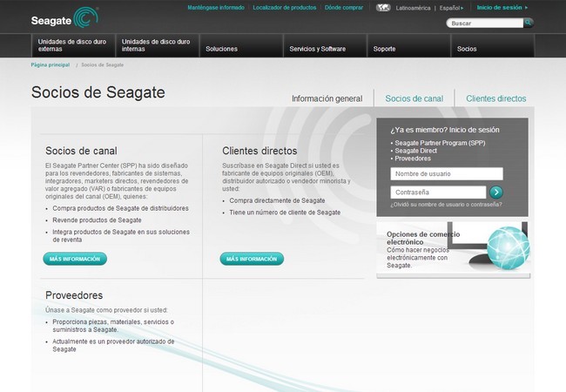Open the Español language dropdown
Image resolution: width=566 pixels, height=392 pixels.
pos(451,8)
